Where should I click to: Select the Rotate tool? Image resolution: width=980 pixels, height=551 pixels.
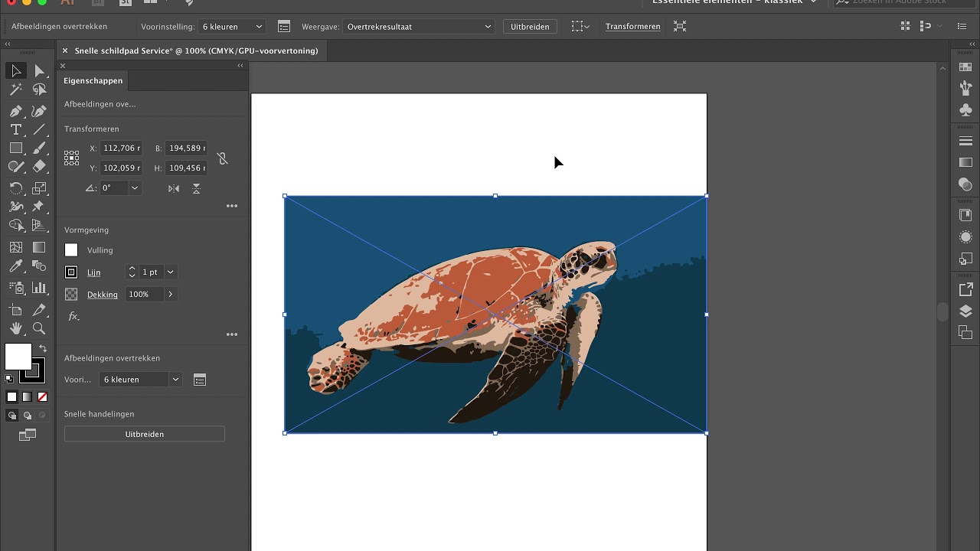coord(16,188)
